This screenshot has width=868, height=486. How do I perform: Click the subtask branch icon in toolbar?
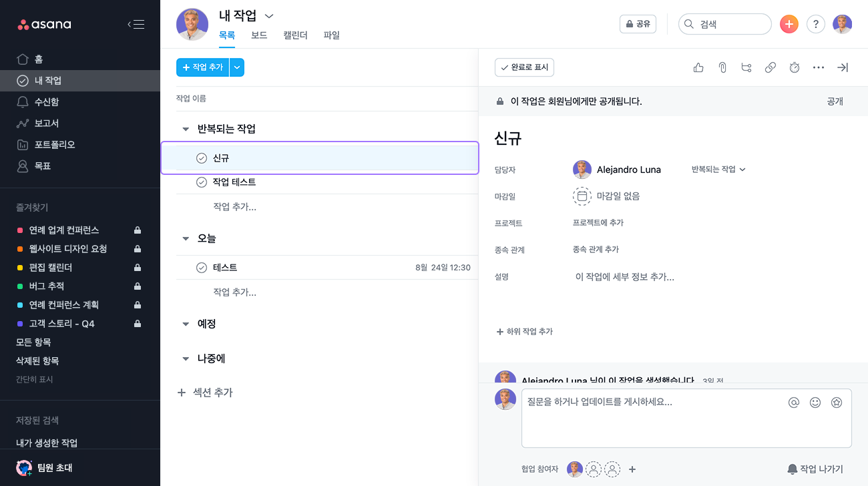coord(746,67)
